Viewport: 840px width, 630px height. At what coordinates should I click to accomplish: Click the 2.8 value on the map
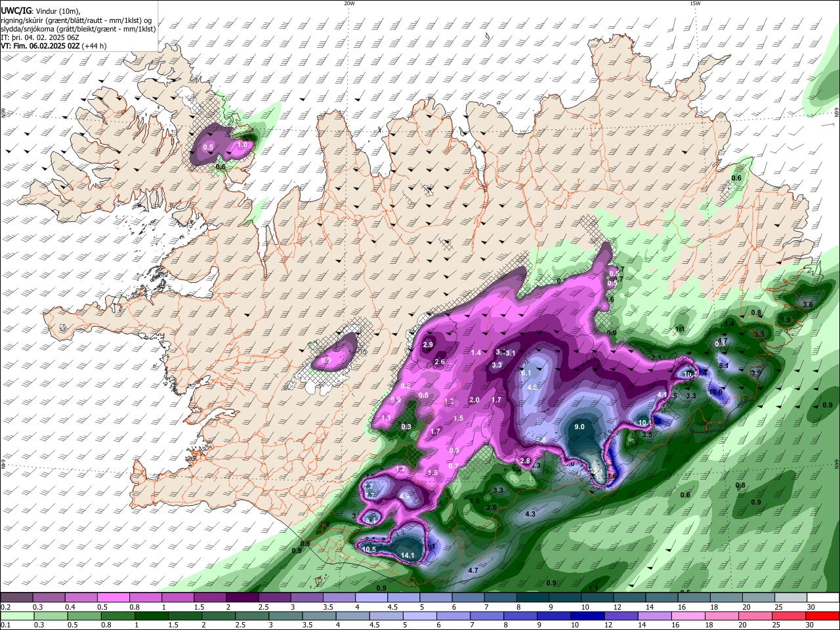coord(525,461)
